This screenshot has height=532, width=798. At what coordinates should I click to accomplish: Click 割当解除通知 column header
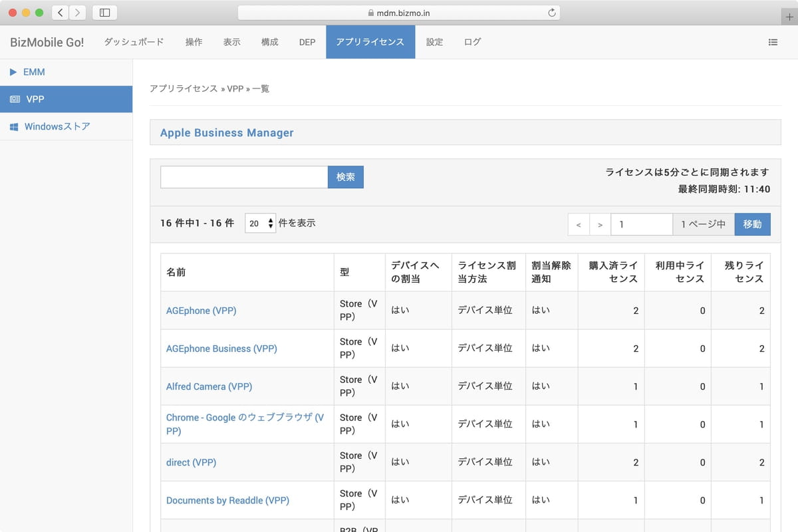click(551, 272)
